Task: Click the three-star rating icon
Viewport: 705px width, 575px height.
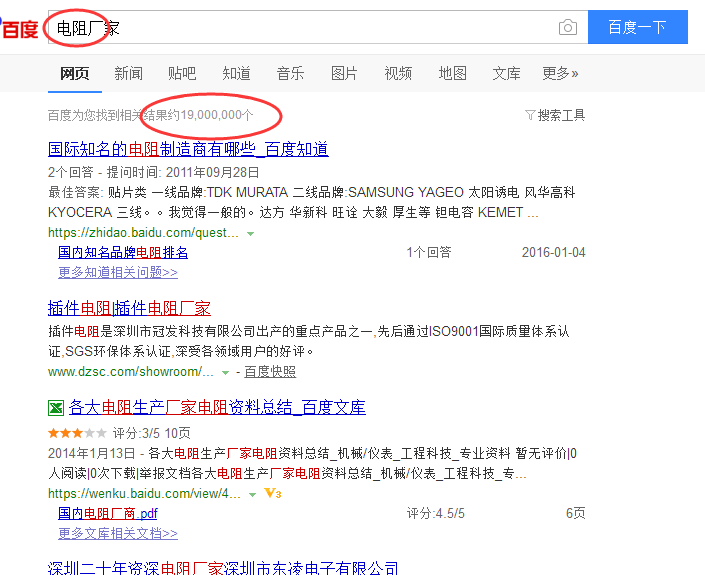Action: [77, 433]
